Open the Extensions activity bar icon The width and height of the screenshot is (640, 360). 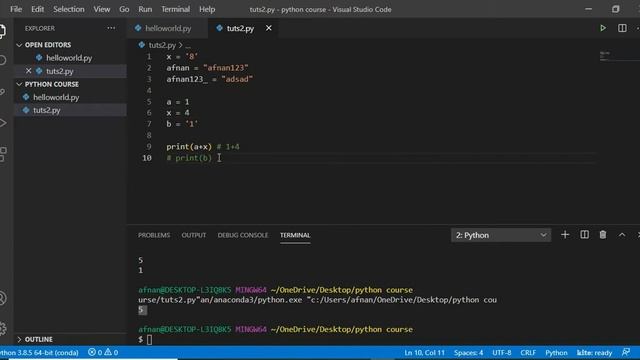tap(2, 154)
